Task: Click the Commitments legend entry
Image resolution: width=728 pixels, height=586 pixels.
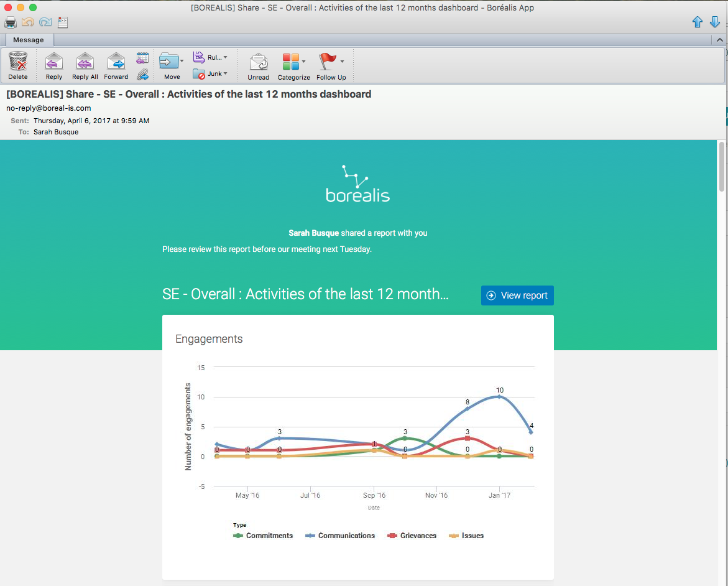Action: (263, 536)
